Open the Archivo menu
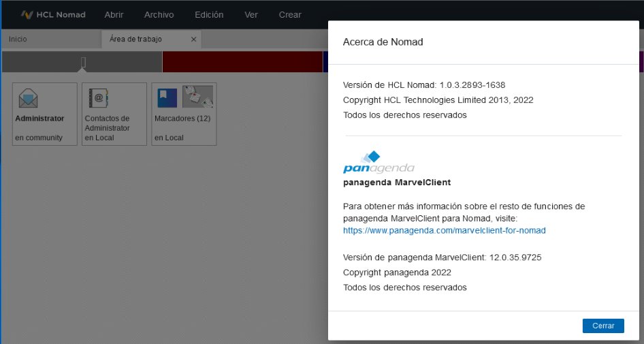This screenshot has height=344, width=644. (159, 15)
